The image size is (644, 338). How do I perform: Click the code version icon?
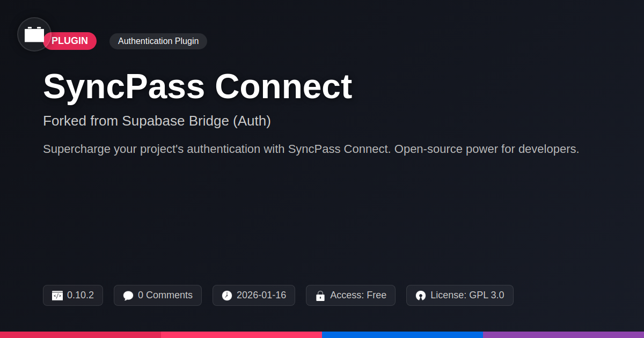[57, 296]
